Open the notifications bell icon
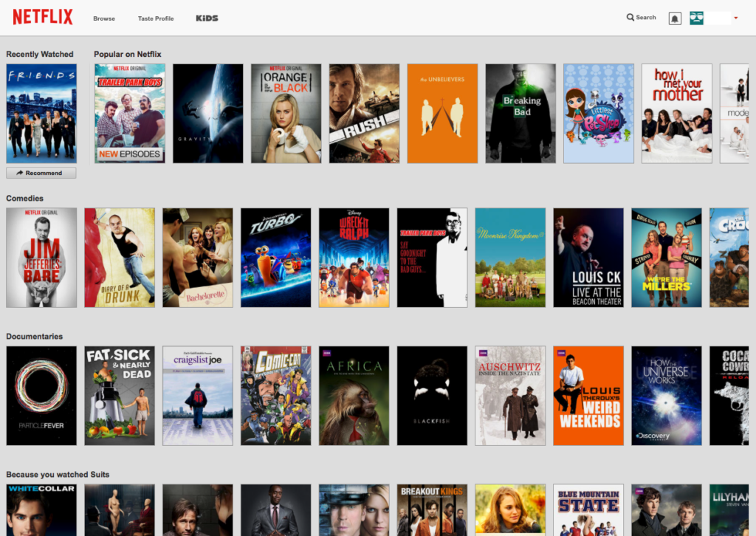This screenshot has height=536, width=756. pos(675,18)
